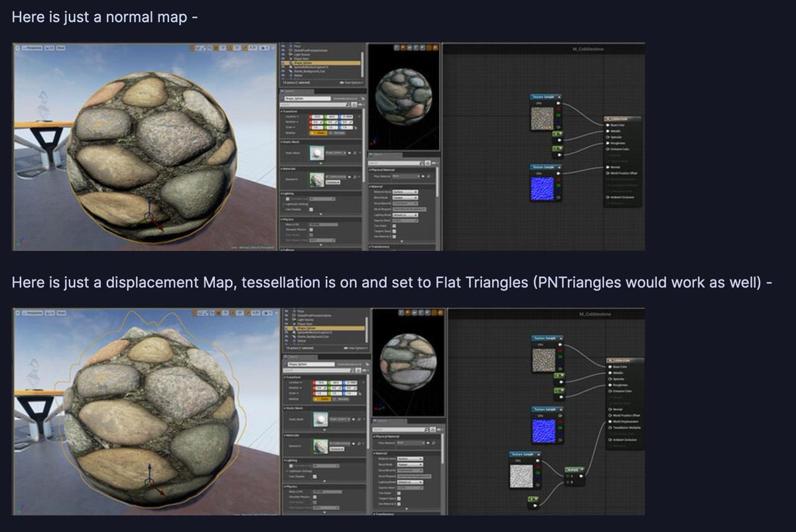Viewport: 796px width, 532px height.
Task: Expand Translucency section in first screenshot
Action: 370,247
